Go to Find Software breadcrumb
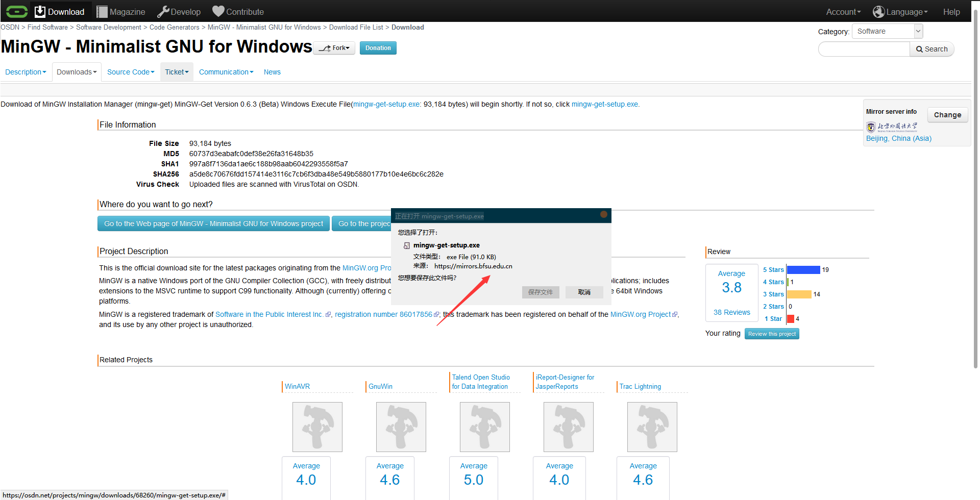Image resolution: width=980 pixels, height=500 pixels. click(47, 27)
